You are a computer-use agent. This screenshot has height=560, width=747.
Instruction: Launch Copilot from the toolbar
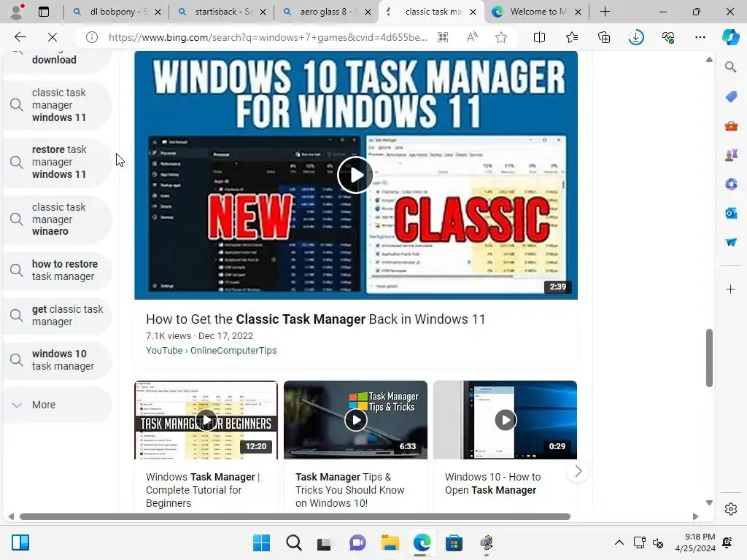[x=730, y=37]
